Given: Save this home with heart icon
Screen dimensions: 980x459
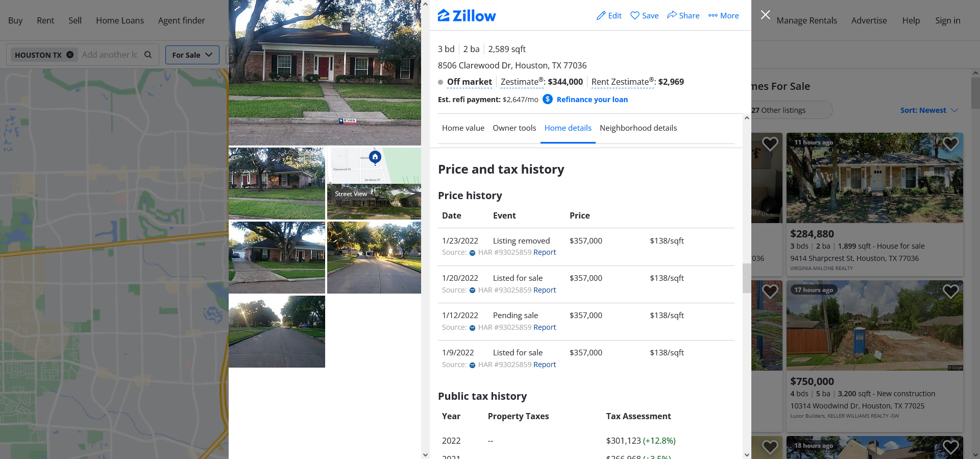Looking at the screenshot, I should [635, 15].
